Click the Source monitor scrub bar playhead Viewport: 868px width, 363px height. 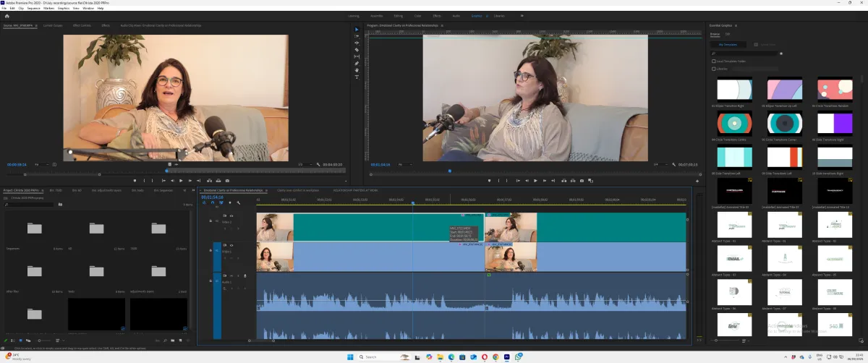click(x=166, y=171)
